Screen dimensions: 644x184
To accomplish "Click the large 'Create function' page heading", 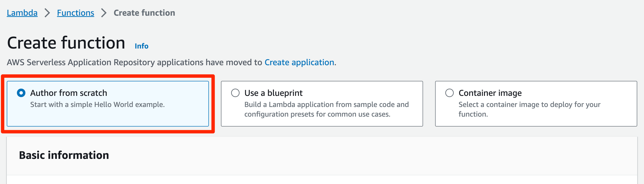I will (x=66, y=43).
